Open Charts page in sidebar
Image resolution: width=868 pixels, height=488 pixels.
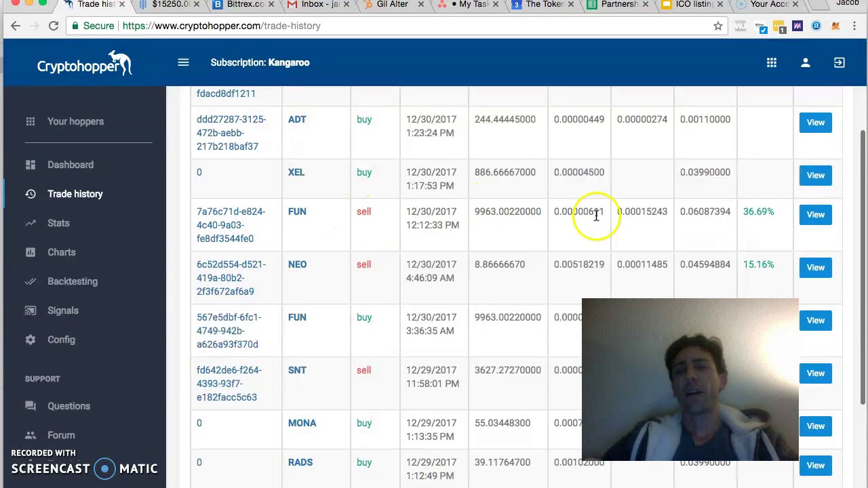coord(62,252)
